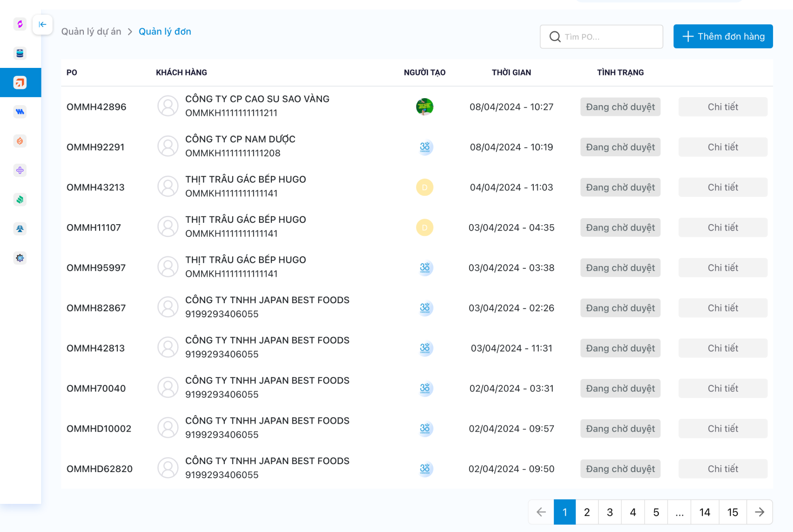
Task: Expand the pagination ellipsis for more pages
Action: (679, 512)
